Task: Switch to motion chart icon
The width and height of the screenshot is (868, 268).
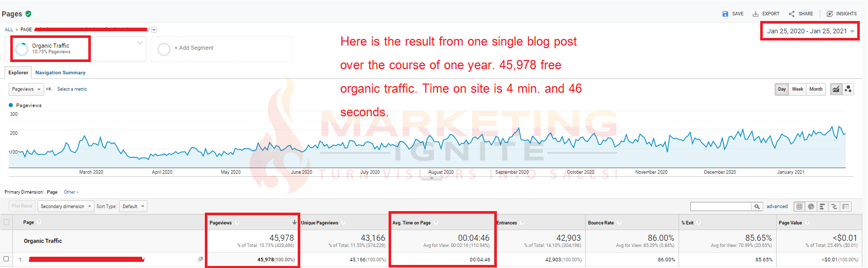Action: 848,89
